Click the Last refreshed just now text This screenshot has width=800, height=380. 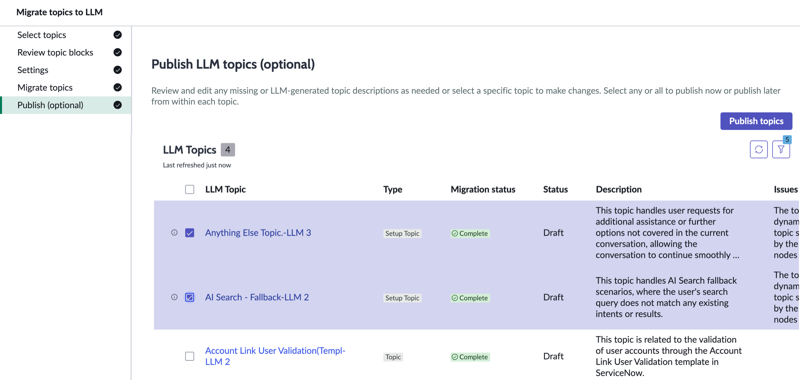[x=197, y=165]
